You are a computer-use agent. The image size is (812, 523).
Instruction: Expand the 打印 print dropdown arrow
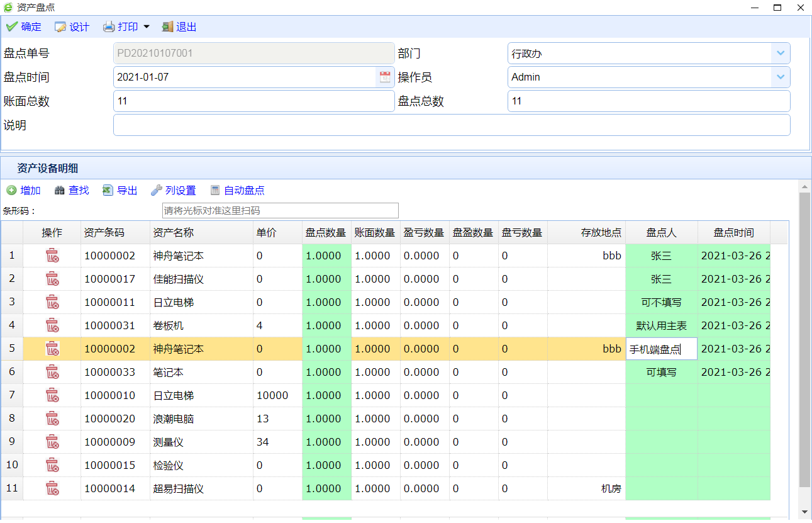(147, 27)
